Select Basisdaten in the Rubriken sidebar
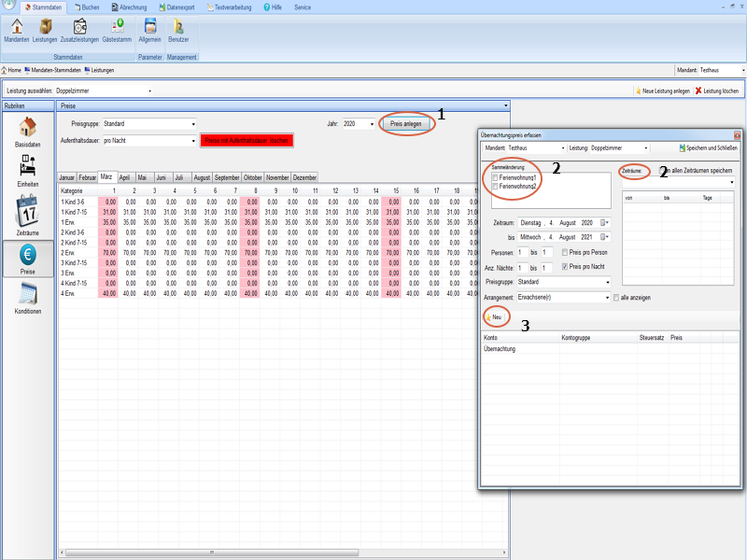 [x=28, y=132]
